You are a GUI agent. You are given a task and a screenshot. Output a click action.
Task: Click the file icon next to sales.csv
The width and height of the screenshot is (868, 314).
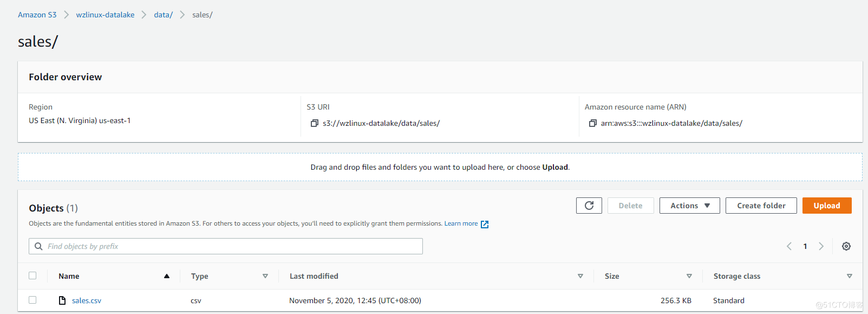coord(62,300)
